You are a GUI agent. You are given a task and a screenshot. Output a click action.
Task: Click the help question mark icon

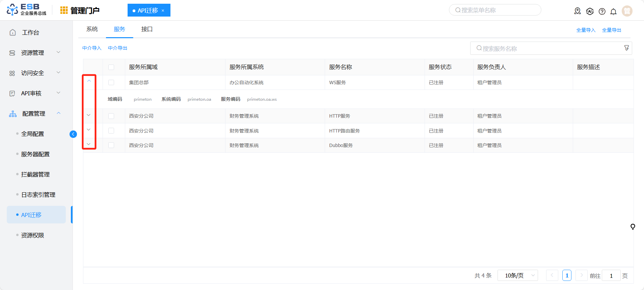tap(602, 11)
